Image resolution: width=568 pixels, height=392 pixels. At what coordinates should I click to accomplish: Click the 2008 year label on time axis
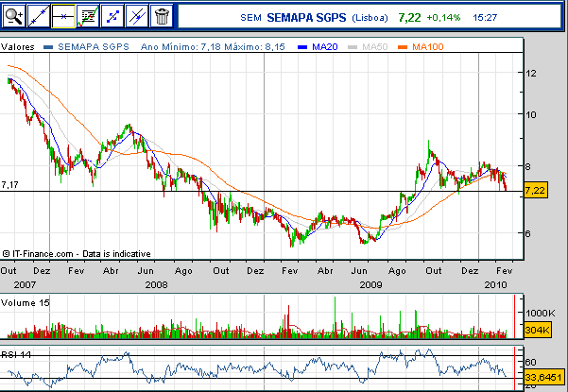click(157, 285)
